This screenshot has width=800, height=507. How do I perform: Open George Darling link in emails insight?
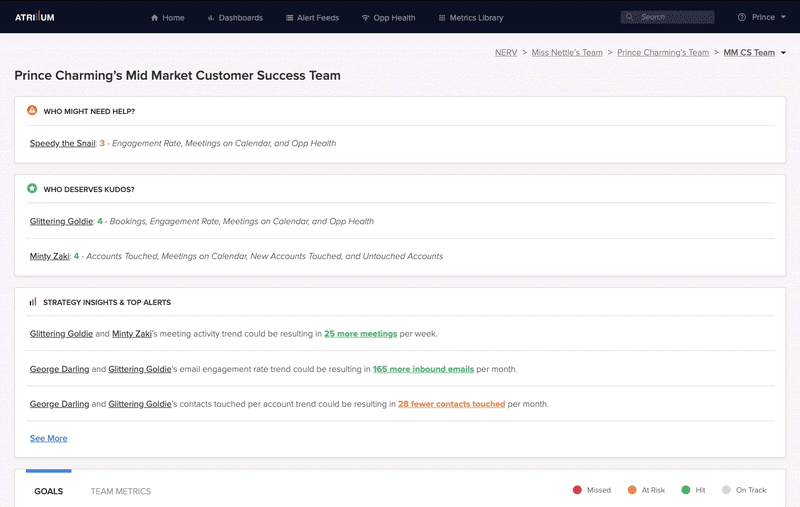59,369
